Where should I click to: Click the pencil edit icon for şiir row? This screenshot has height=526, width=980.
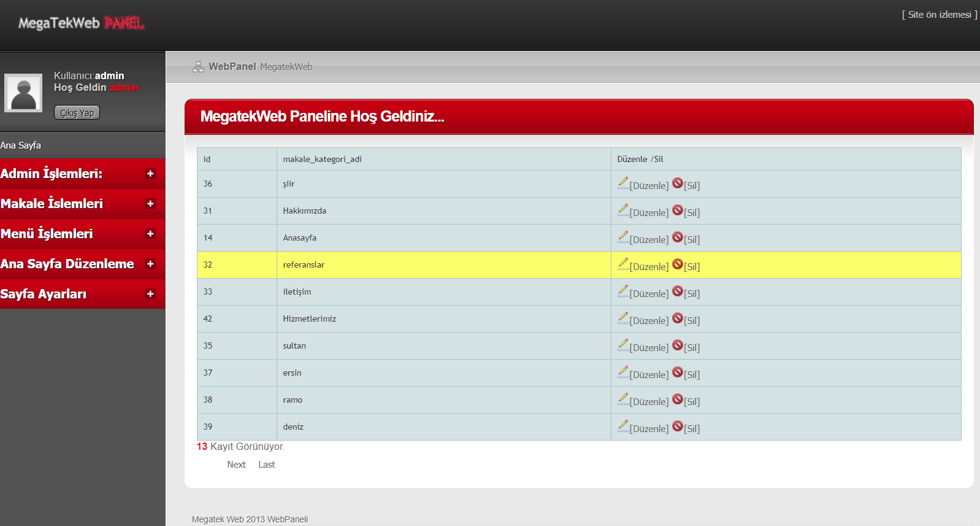[623, 183]
